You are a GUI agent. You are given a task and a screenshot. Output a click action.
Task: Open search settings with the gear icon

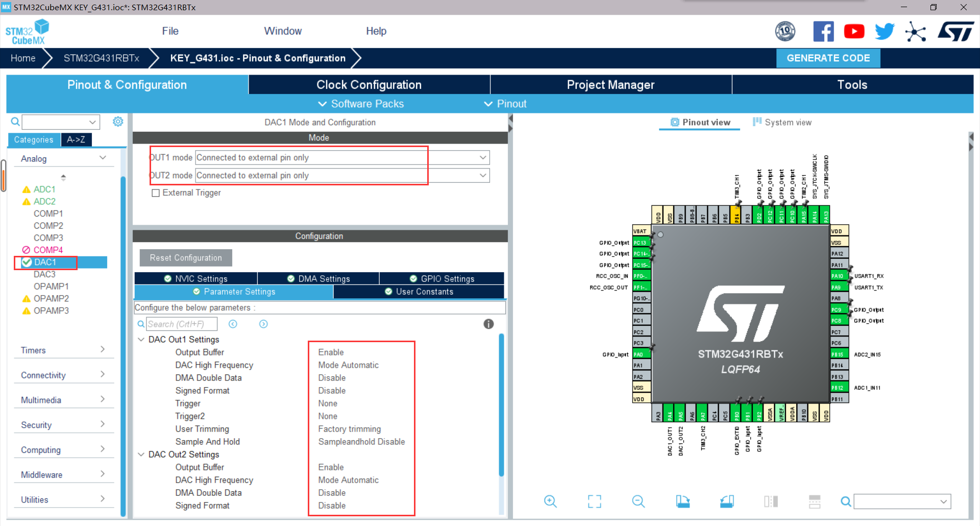point(118,122)
